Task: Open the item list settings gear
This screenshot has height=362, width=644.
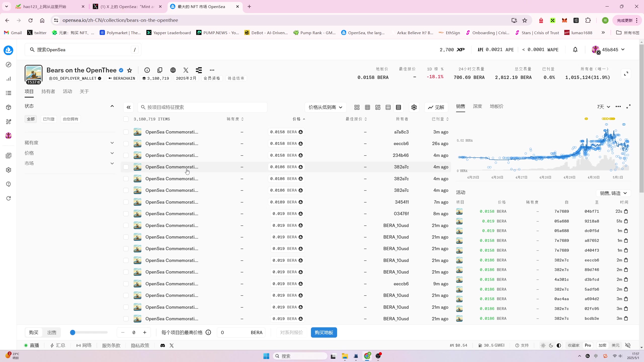Action: (x=414, y=107)
